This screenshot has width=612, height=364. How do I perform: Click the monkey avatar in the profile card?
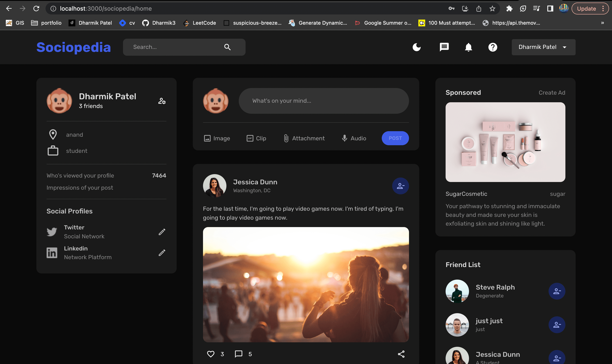59,101
